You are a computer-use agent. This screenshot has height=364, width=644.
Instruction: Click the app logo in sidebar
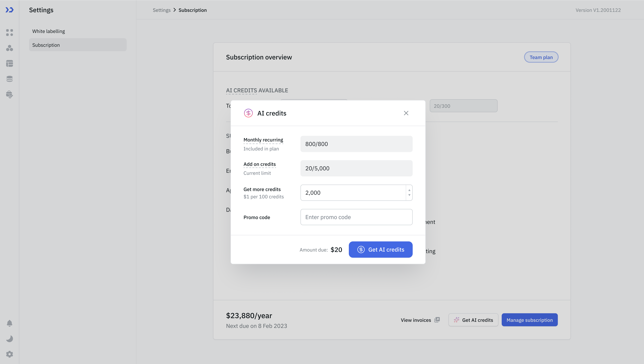click(10, 10)
